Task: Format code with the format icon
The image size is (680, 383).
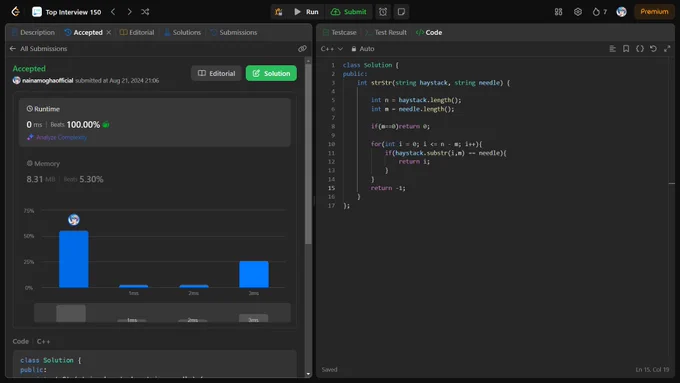Action: click(x=612, y=49)
